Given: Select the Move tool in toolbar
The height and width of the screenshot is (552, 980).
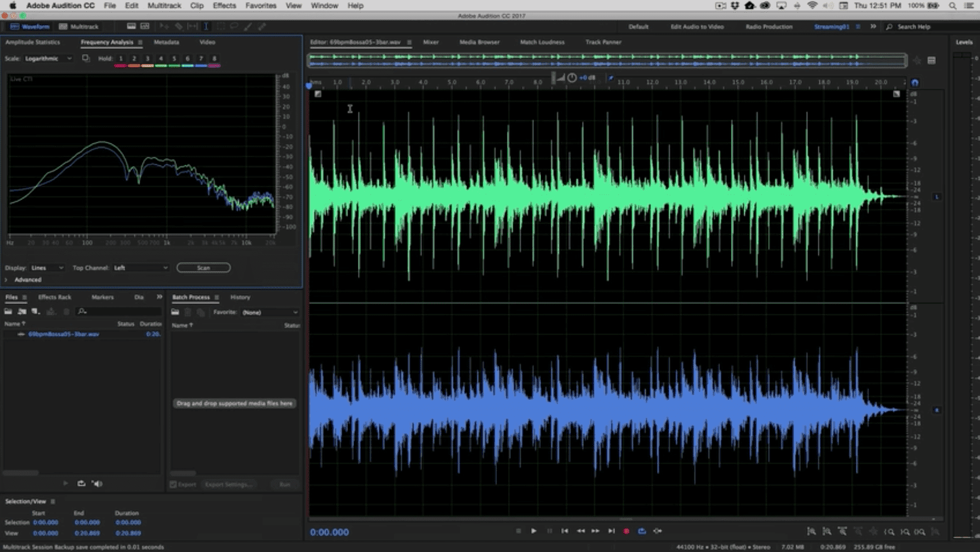Looking at the screenshot, I should pos(164,26).
